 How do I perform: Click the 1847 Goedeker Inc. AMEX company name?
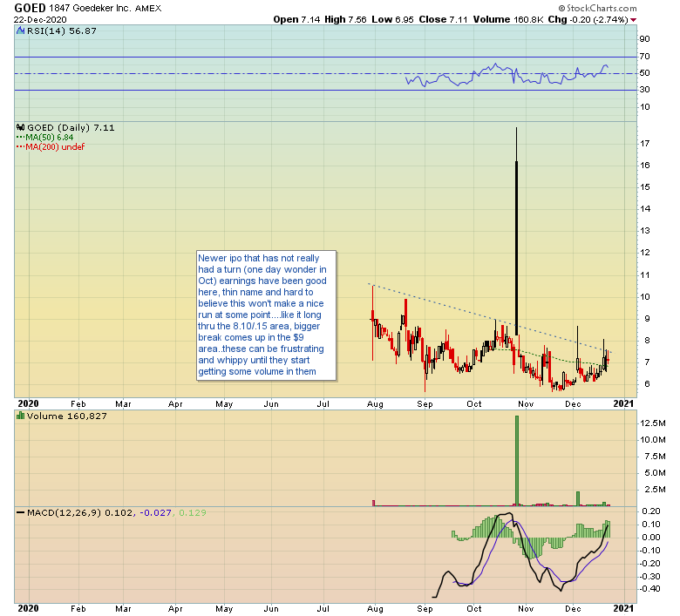(105, 8)
